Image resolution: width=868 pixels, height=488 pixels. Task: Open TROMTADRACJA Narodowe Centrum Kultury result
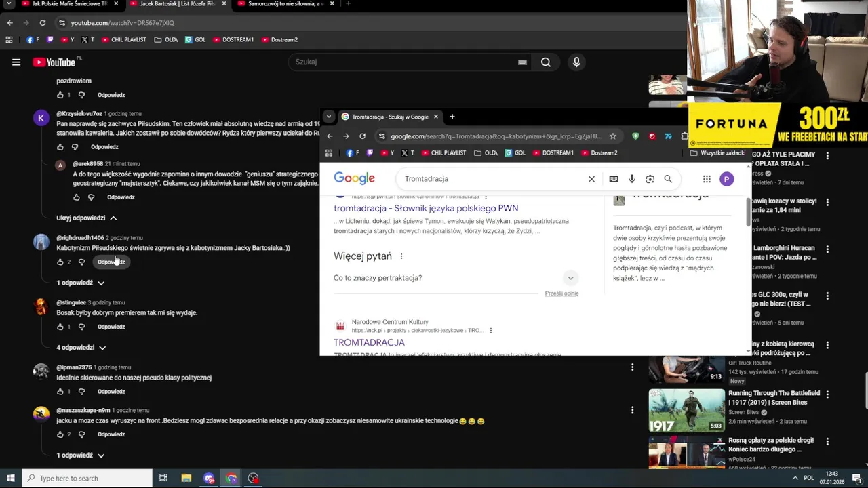369,343
